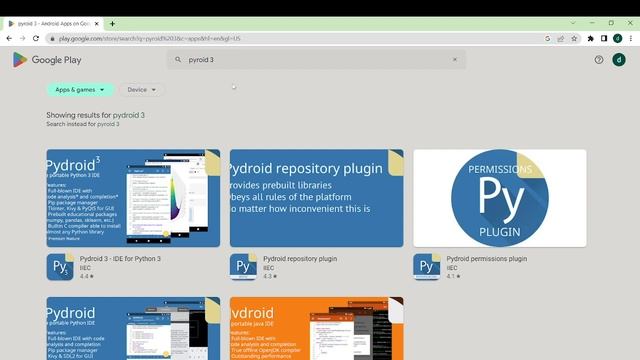
Task: Go back with the browser back arrow
Action: (9, 38)
